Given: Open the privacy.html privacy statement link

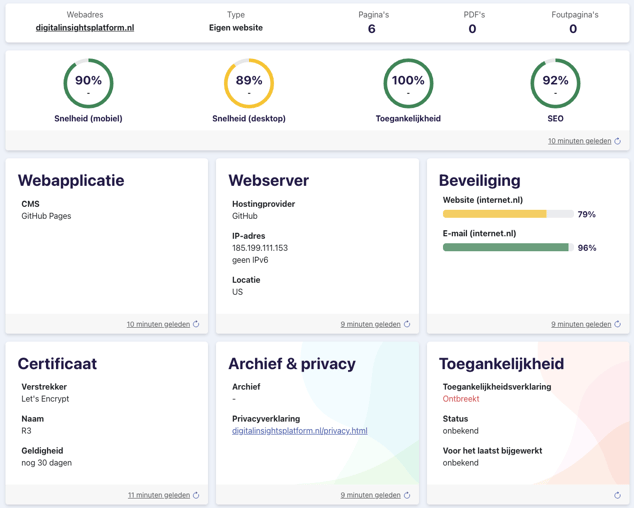Looking at the screenshot, I should (300, 431).
